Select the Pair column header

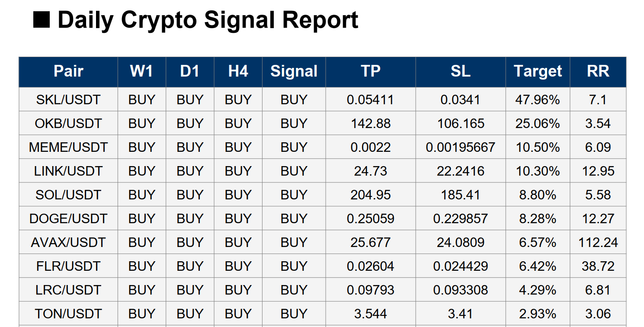68,71
